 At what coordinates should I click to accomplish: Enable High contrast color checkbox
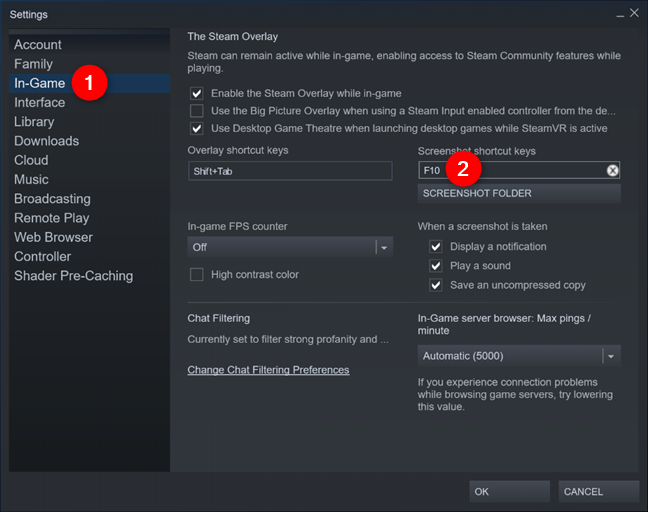click(x=197, y=274)
